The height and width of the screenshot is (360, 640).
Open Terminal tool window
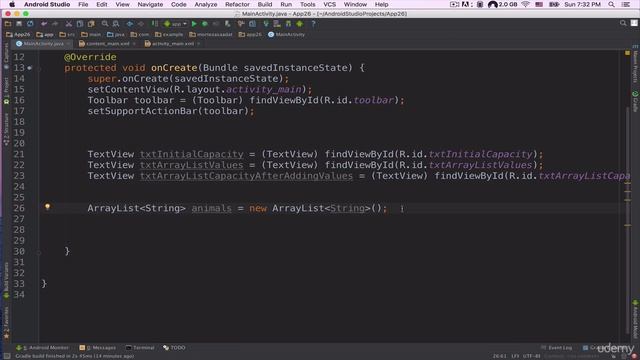[x=140, y=348]
